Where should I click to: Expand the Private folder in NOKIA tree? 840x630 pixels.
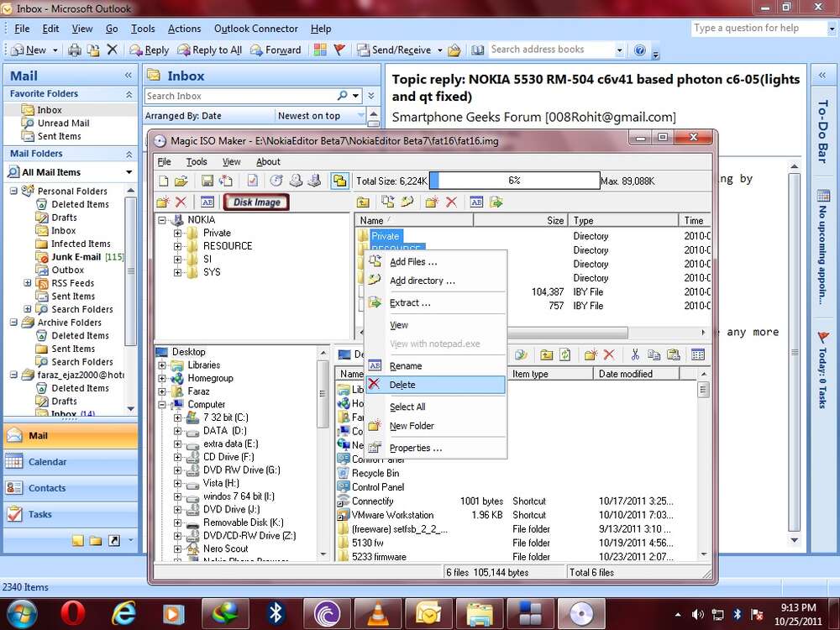(x=177, y=233)
